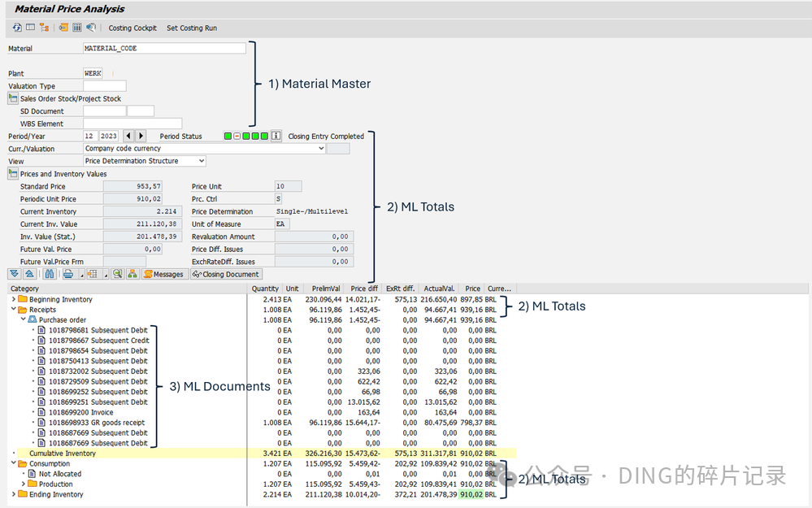This screenshot has height=508, width=812.
Task: Click the collapse all nodes icon
Action: point(29,274)
